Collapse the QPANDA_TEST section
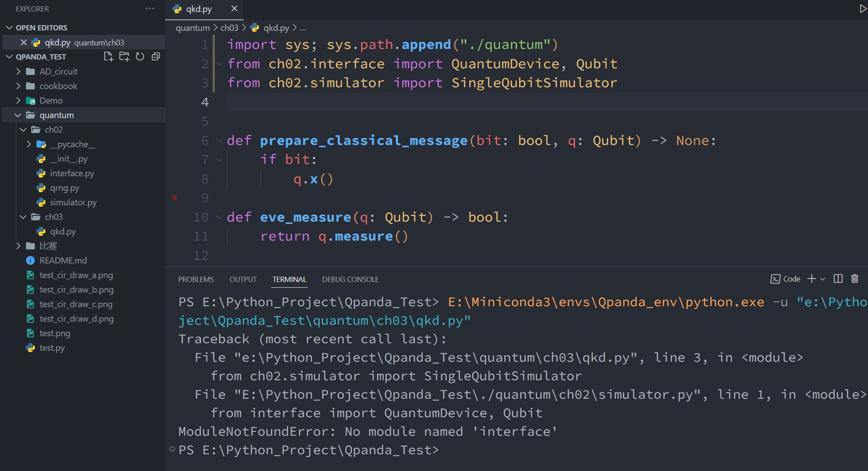 9,57
